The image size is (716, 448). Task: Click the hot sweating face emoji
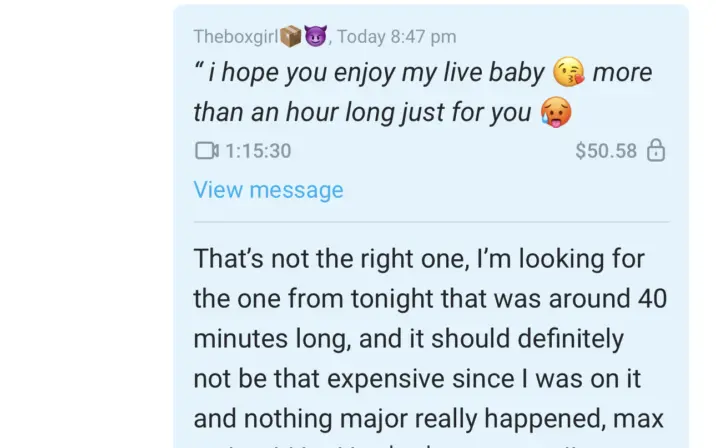pos(556,112)
